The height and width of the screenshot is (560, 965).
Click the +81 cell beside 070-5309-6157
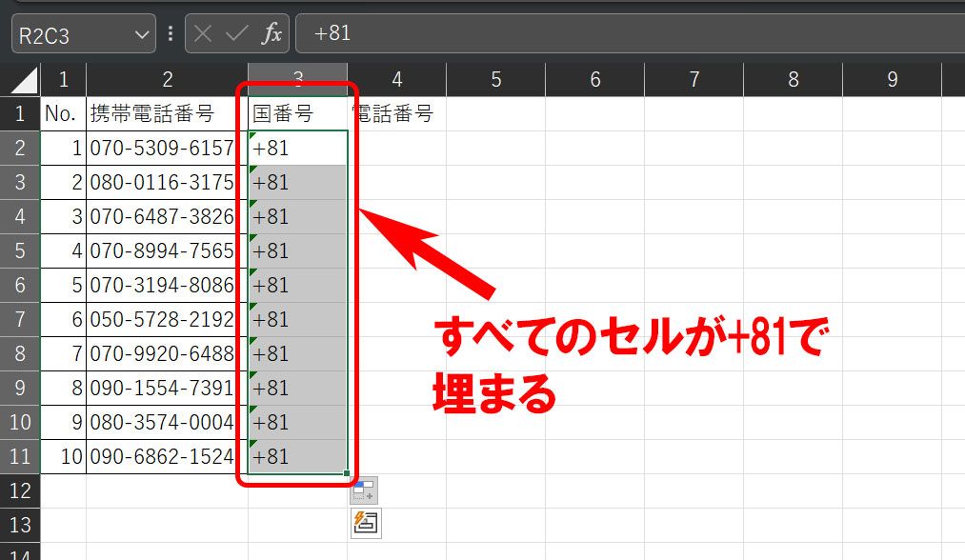[298, 148]
